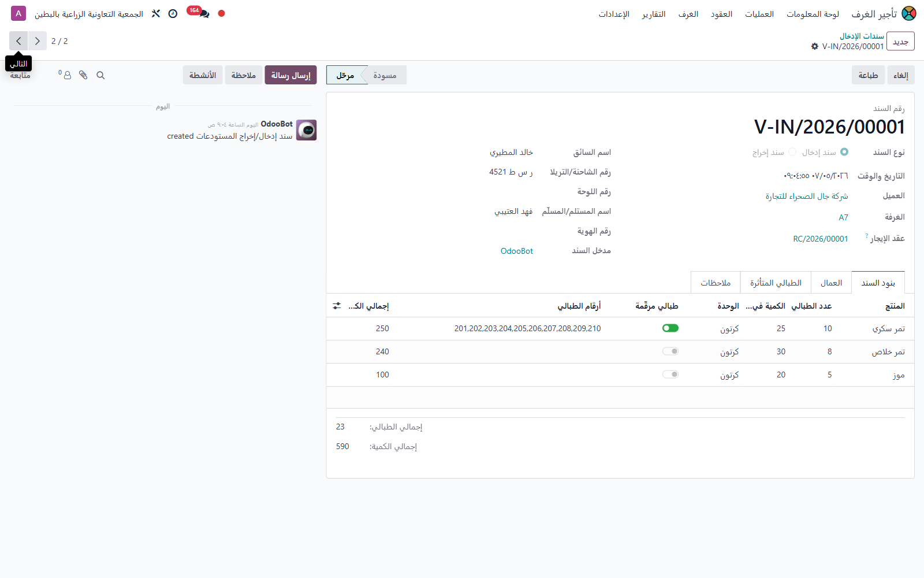Select the سند إدخال radio option
Viewport: 924px width, 578px height.
point(844,152)
